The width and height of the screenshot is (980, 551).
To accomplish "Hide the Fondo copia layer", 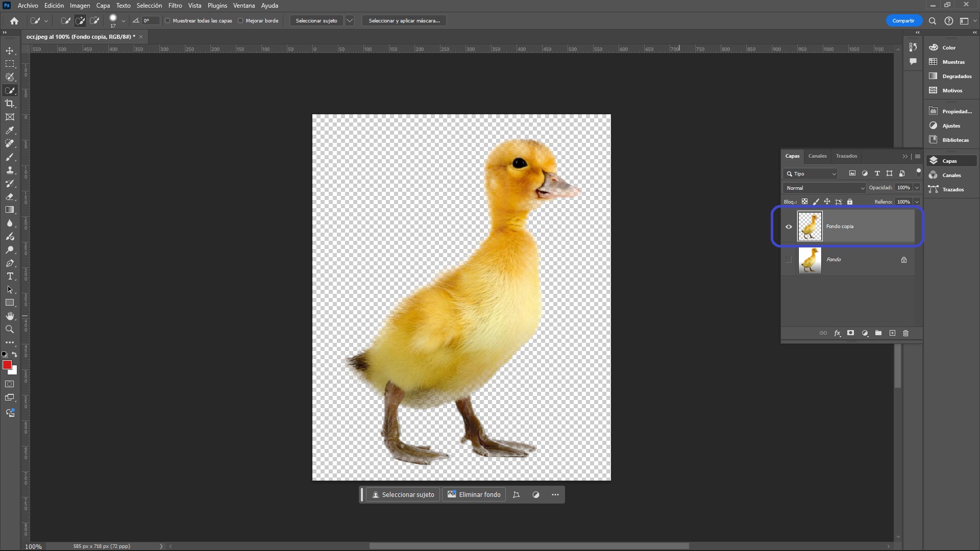I will pos(789,227).
